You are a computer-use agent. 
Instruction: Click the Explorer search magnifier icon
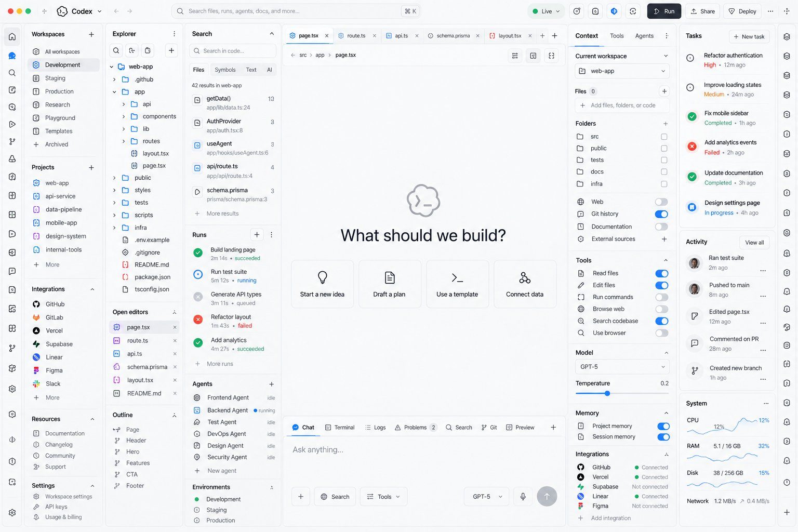tap(116, 50)
